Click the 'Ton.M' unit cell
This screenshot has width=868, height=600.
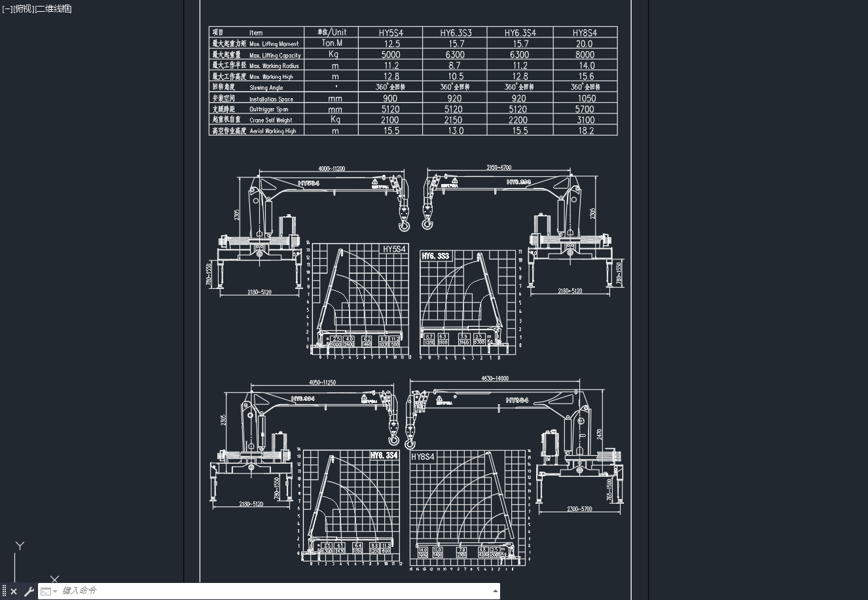(x=332, y=43)
